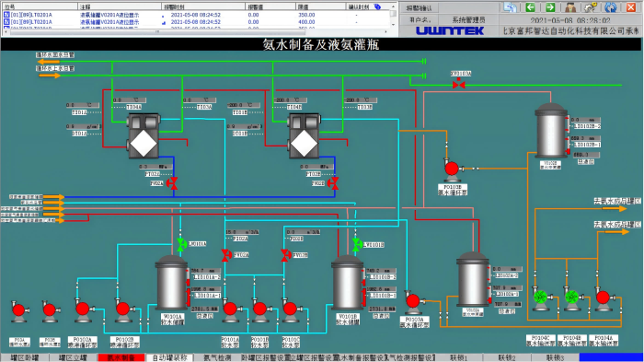Click the 报警确认 alarm acknowledge button

tap(419, 7)
